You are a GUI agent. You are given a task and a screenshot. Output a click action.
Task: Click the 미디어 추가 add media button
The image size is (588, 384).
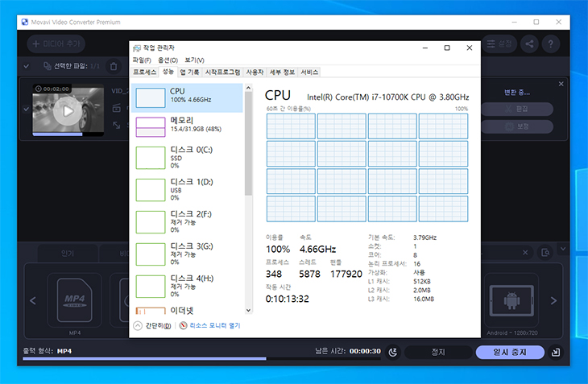click(56, 43)
